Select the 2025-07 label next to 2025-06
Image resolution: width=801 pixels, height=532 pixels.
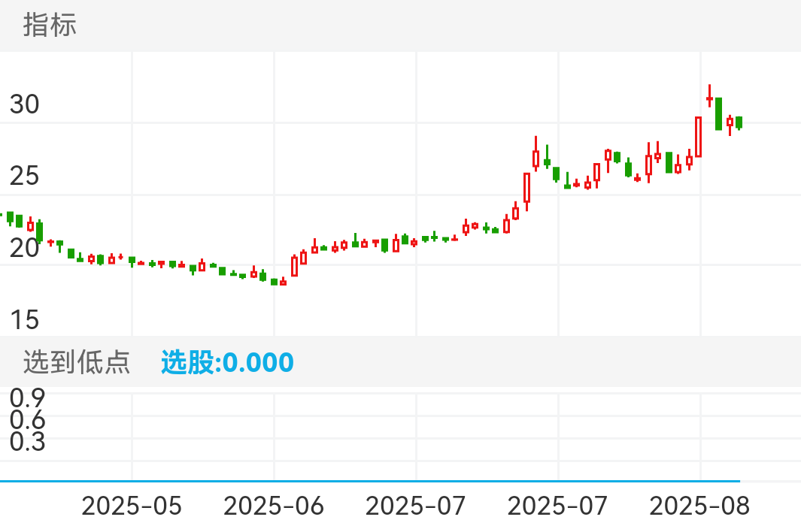[416, 506]
